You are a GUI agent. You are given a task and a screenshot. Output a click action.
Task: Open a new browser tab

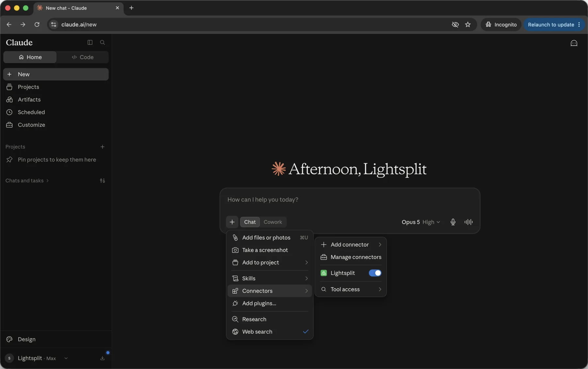131,8
